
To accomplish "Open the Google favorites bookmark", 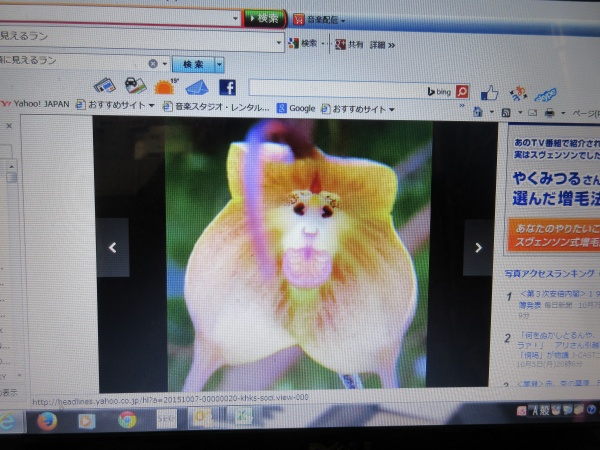I will [295, 108].
